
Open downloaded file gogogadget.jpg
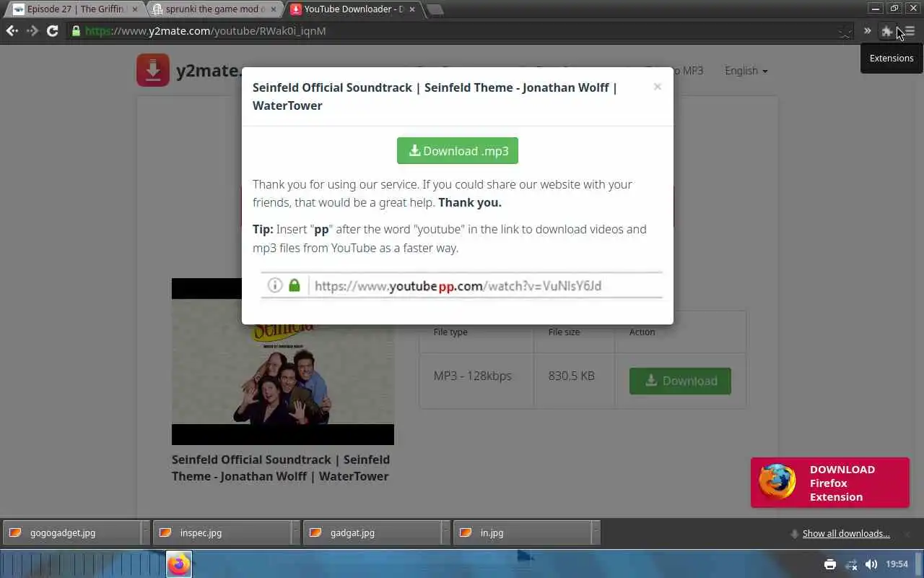coord(71,532)
